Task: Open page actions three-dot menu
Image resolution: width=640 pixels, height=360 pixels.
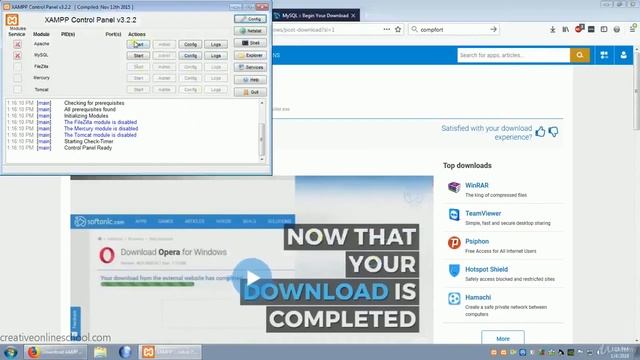Action: click(x=387, y=29)
